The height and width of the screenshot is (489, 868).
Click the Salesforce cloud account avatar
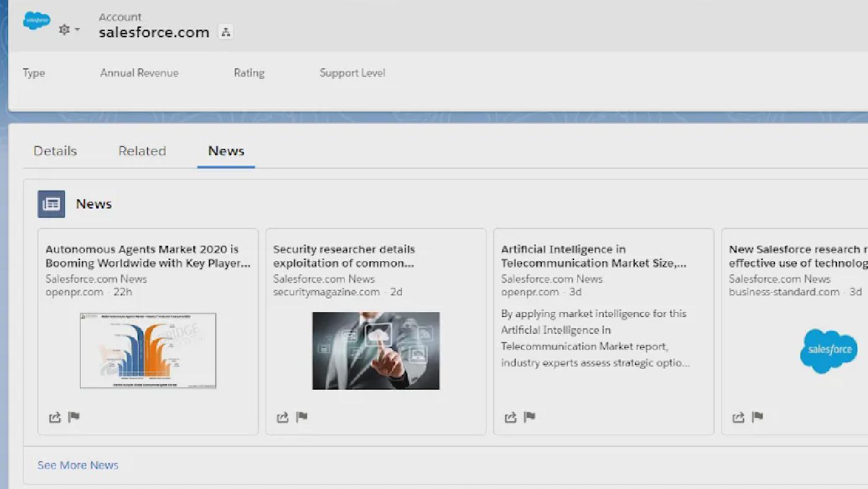coord(36,20)
